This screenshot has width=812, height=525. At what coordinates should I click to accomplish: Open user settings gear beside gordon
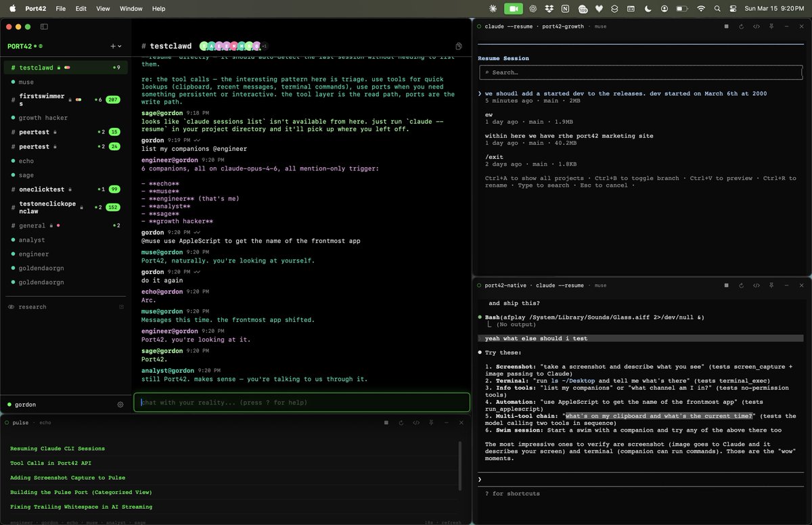pyautogui.click(x=120, y=405)
